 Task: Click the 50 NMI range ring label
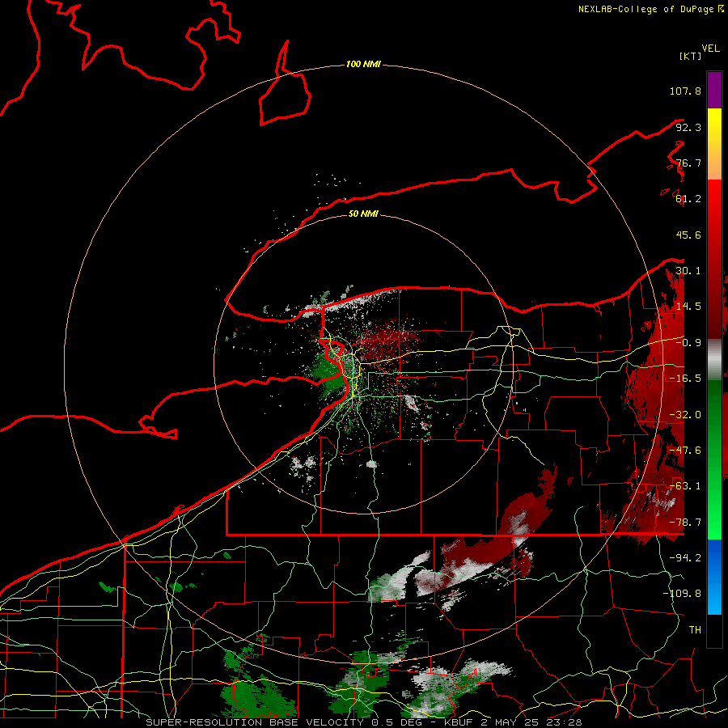(363, 214)
